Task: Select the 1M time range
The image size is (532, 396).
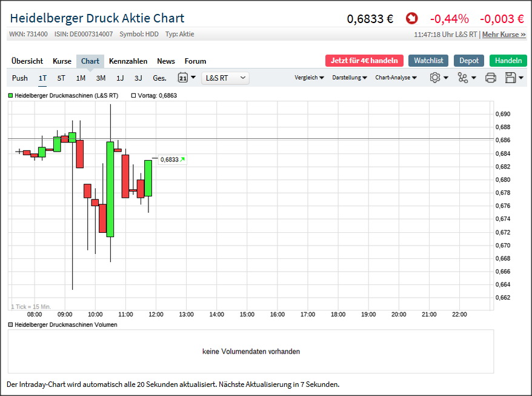Action: [x=81, y=78]
